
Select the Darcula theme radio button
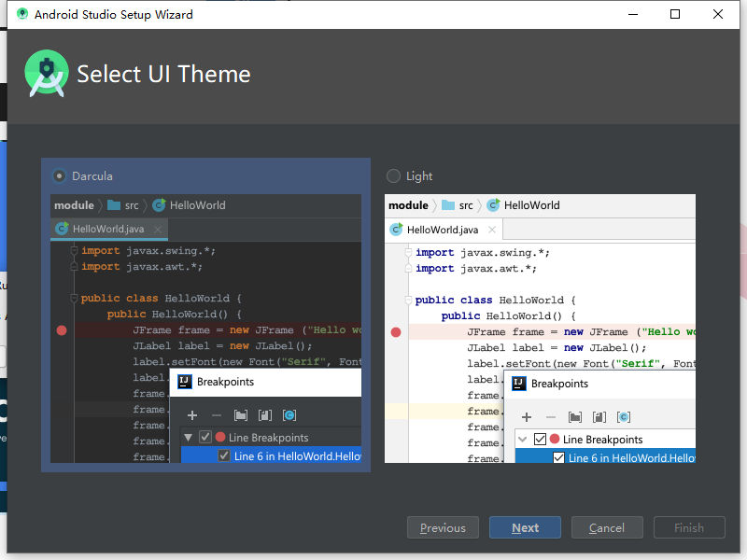click(60, 175)
